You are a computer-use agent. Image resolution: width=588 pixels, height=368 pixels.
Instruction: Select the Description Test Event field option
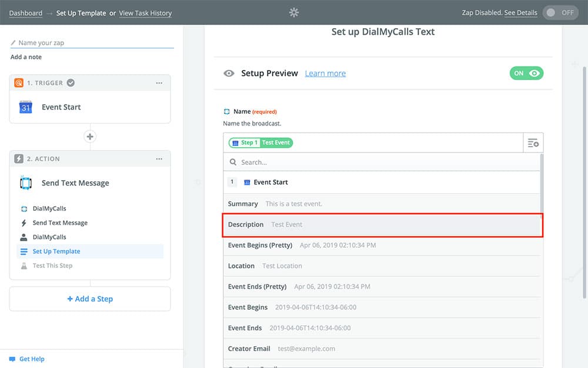tap(382, 225)
